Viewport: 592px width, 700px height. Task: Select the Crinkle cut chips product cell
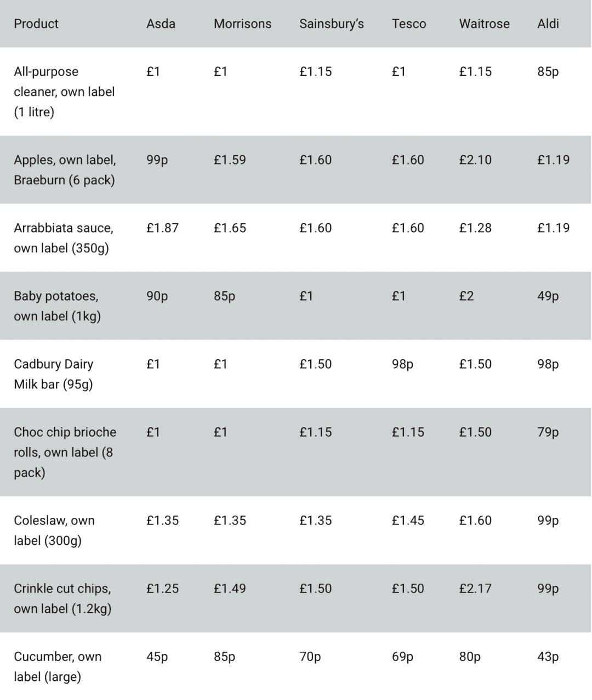click(62, 599)
